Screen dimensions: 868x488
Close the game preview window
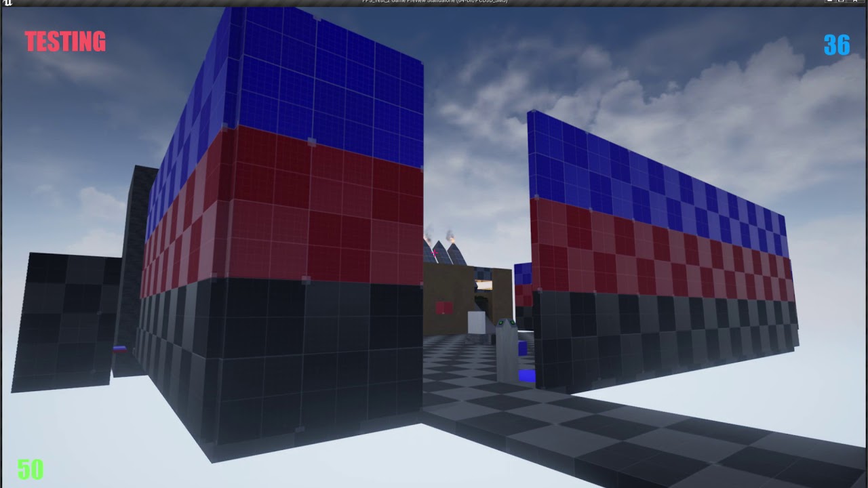[x=854, y=2]
